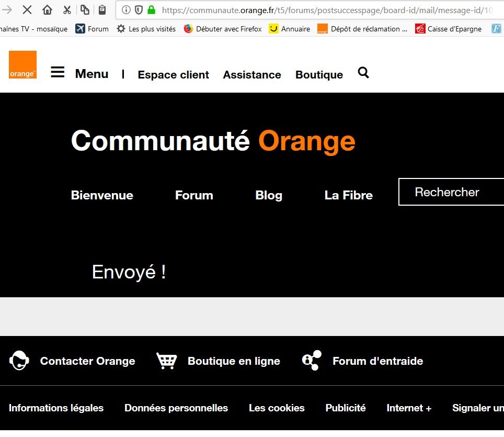Select the Bienvenue tab
Image resolution: width=504 pixels, height=437 pixels.
pos(102,195)
